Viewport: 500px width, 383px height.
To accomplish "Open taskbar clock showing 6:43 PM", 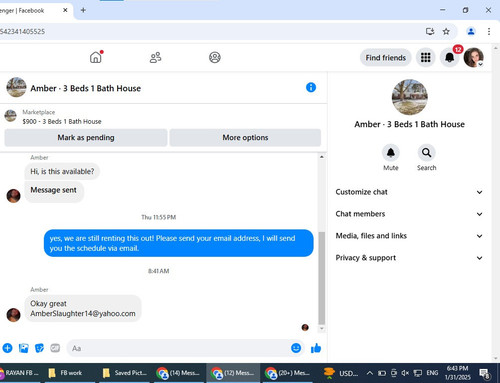I will (457, 373).
